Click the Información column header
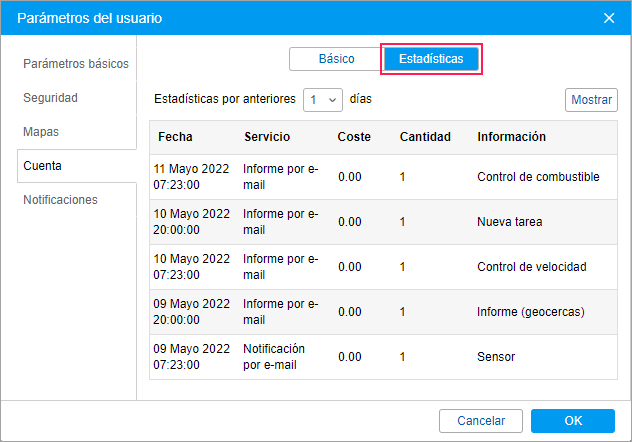The width and height of the screenshot is (632, 442). click(511, 137)
